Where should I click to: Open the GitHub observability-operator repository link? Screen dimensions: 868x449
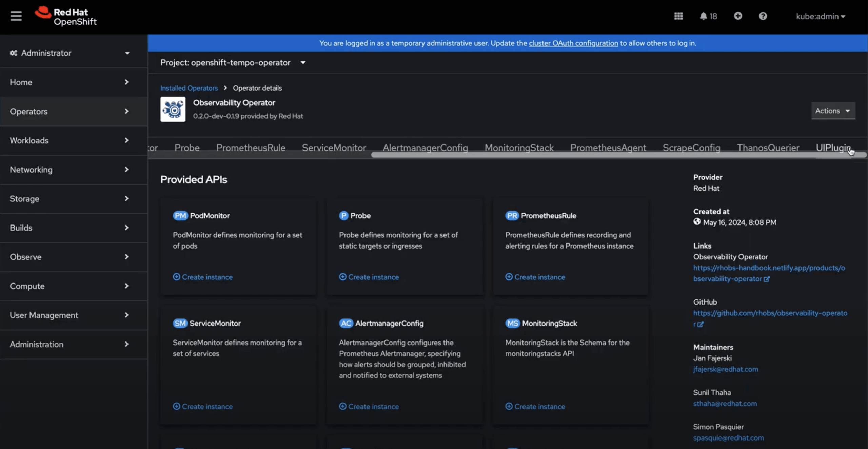coord(770,318)
